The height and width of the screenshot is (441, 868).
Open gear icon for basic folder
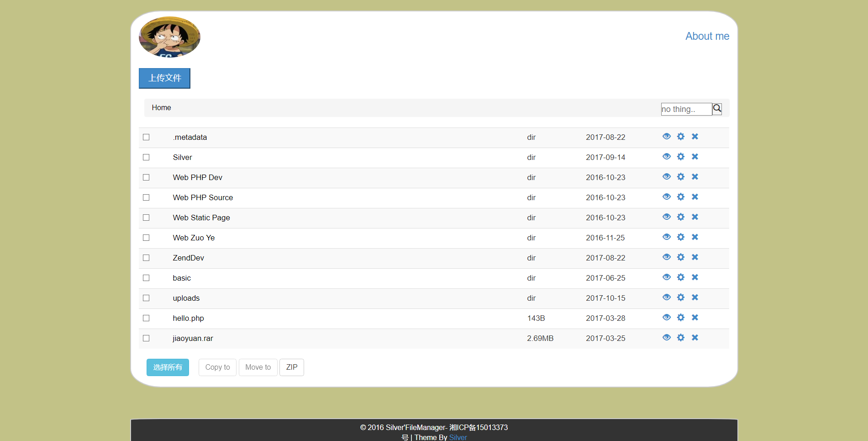pos(681,277)
